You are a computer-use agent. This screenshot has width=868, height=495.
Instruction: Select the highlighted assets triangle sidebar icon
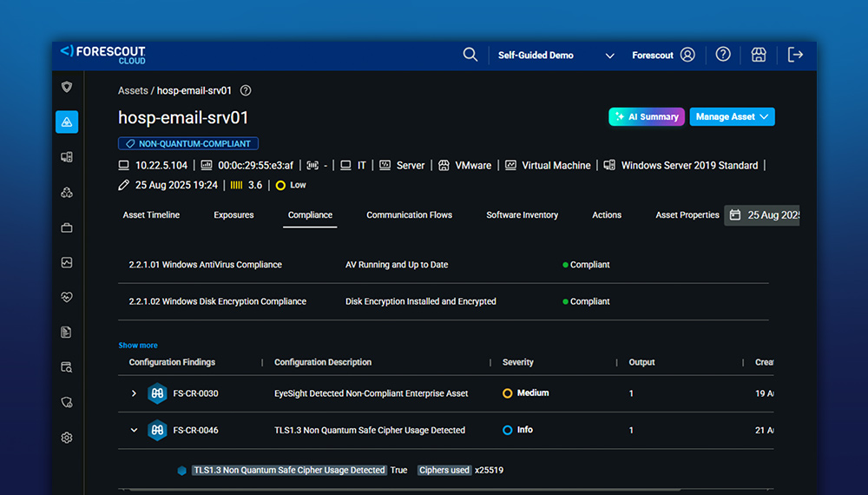67,122
